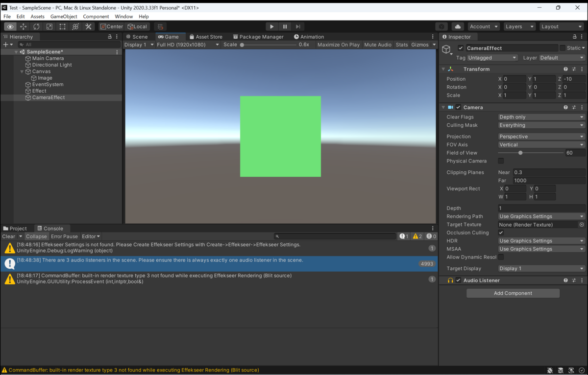Image resolution: width=588 pixels, height=375 pixels.
Task: Lock the Inspector panel
Action: [575, 37]
